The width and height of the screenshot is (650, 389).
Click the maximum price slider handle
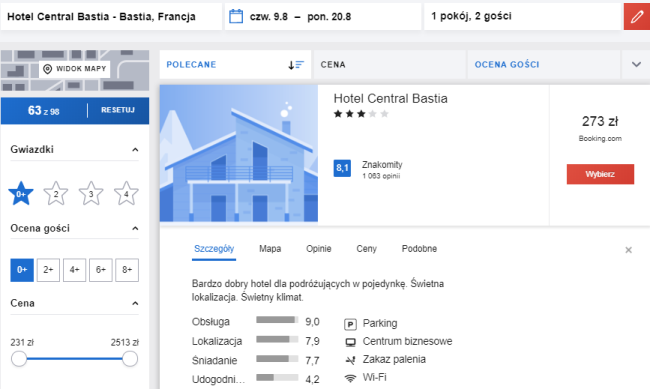click(130, 359)
